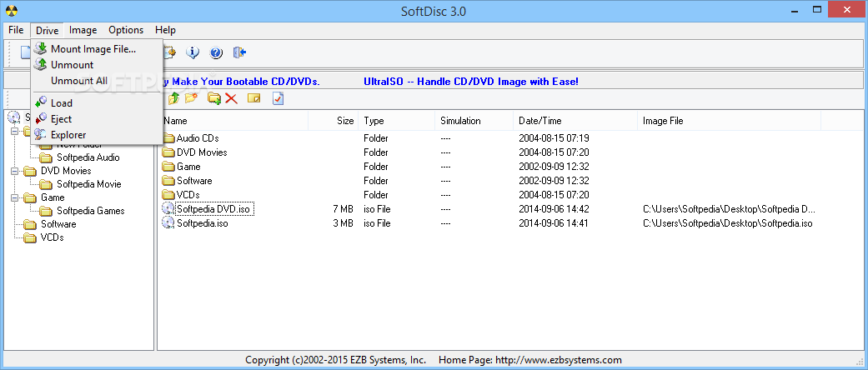The image size is (868, 370).
Task: Select the Audio CDs name in the file list
Action: pos(198,138)
